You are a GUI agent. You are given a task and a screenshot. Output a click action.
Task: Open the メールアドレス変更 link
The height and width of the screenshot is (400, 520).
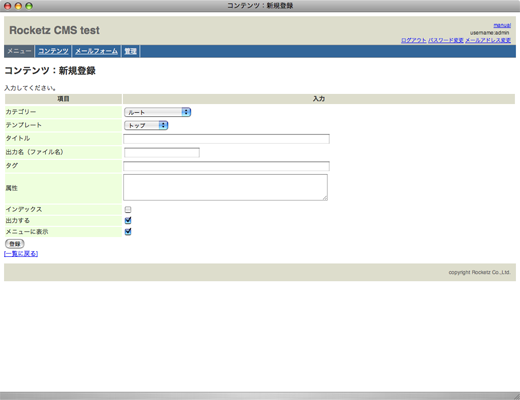tap(488, 40)
